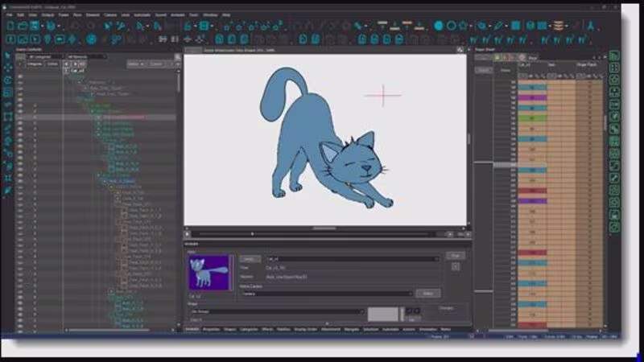The image size is (644, 362).
Task: Select the arrow pointer tool in left toolbar
Action: click(x=8, y=56)
